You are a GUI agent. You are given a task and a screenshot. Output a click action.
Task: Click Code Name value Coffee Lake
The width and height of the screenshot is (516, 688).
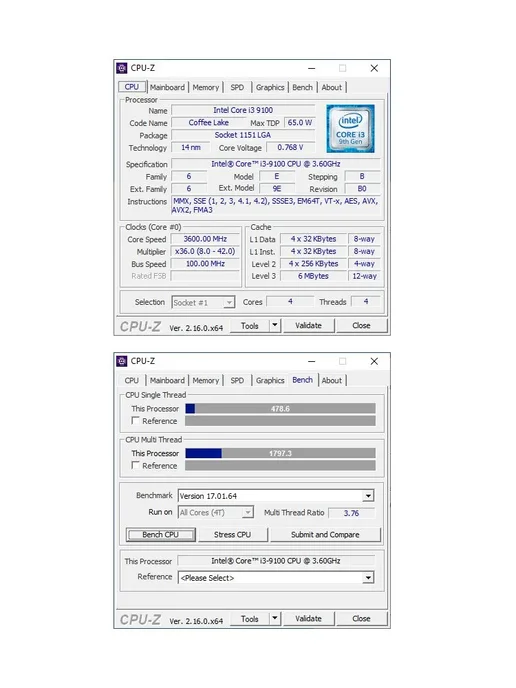click(x=208, y=122)
